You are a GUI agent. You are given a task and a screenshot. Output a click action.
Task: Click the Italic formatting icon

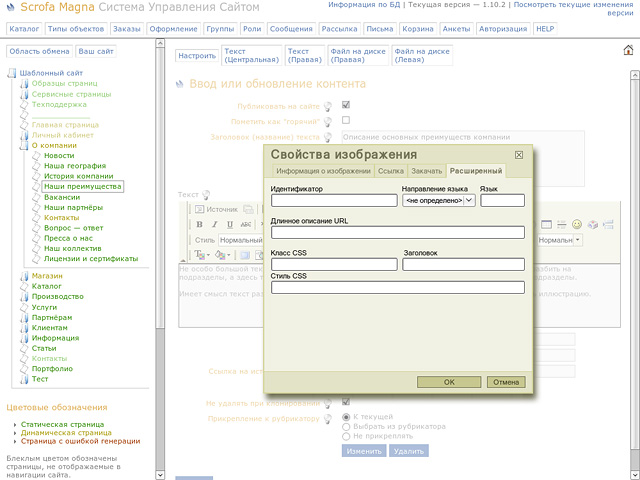(x=215, y=224)
